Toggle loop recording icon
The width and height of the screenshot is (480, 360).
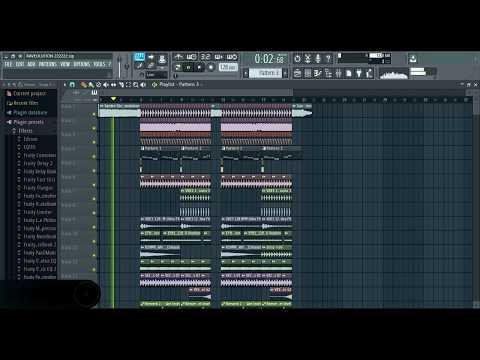(x=232, y=57)
